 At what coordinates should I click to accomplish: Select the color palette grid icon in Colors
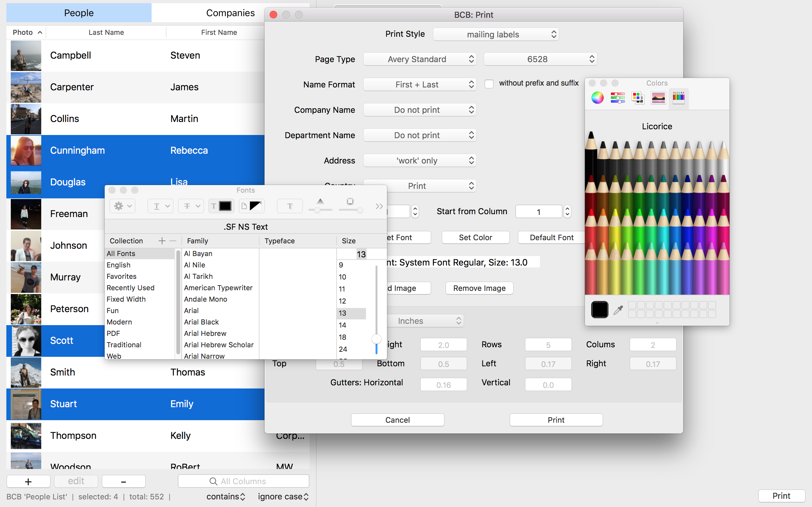(x=638, y=97)
